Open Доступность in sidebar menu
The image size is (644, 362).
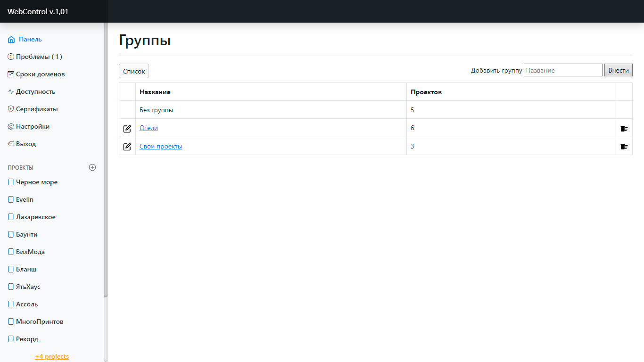coord(35,92)
